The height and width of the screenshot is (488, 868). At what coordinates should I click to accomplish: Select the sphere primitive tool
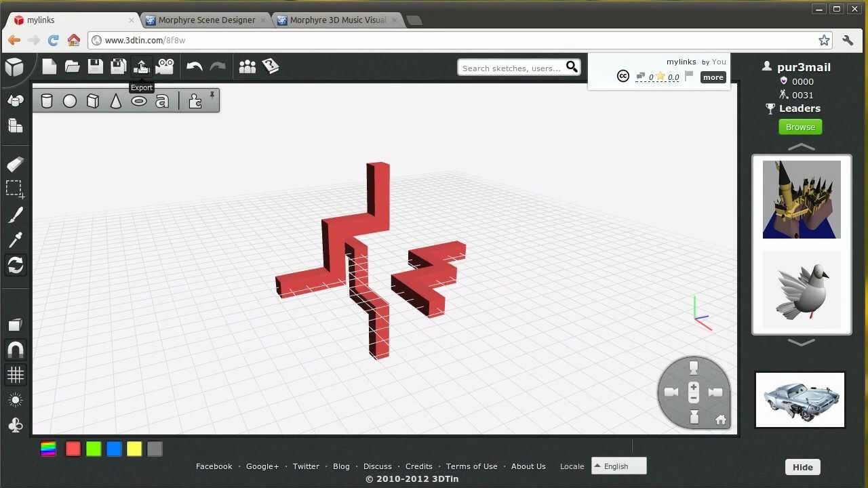[x=70, y=100]
